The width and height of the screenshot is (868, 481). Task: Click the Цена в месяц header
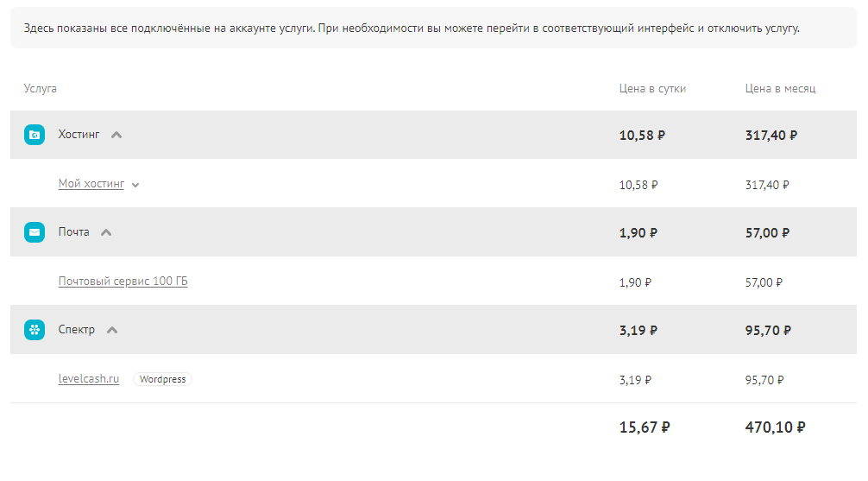[780, 89]
